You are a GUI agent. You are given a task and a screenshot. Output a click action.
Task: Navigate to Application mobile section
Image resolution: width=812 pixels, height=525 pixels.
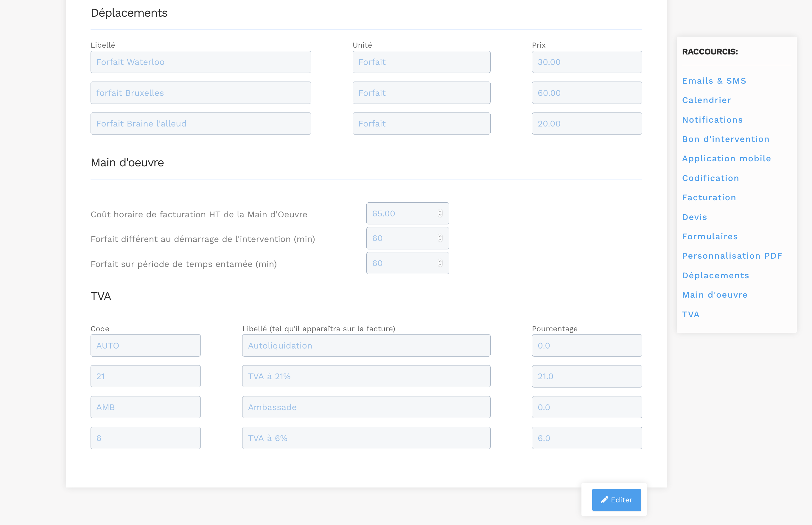[x=726, y=159]
